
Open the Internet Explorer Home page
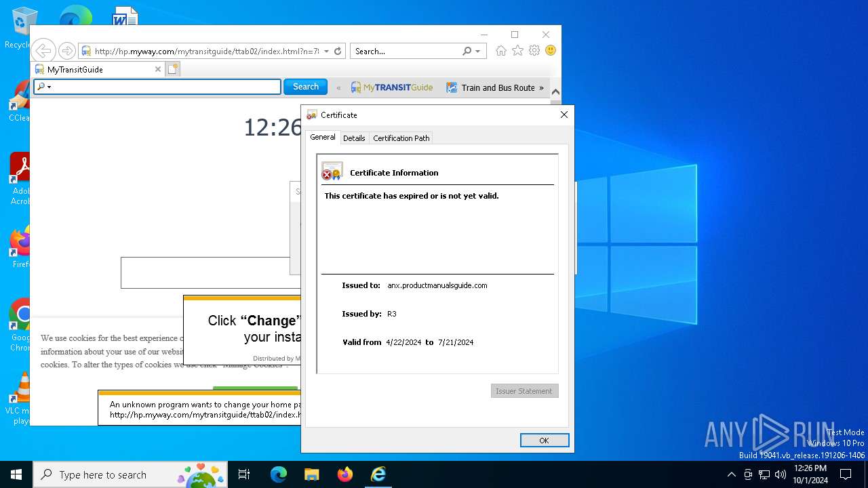click(501, 51)
